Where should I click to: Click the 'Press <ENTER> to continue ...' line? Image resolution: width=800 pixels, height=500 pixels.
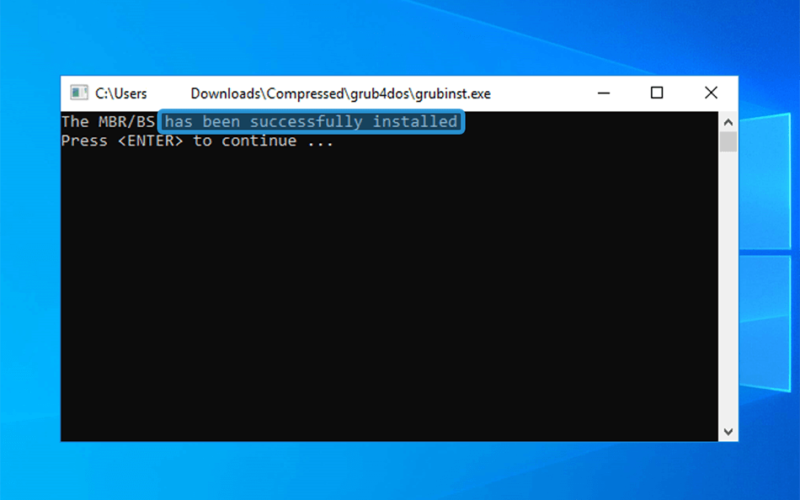[197, 141]
